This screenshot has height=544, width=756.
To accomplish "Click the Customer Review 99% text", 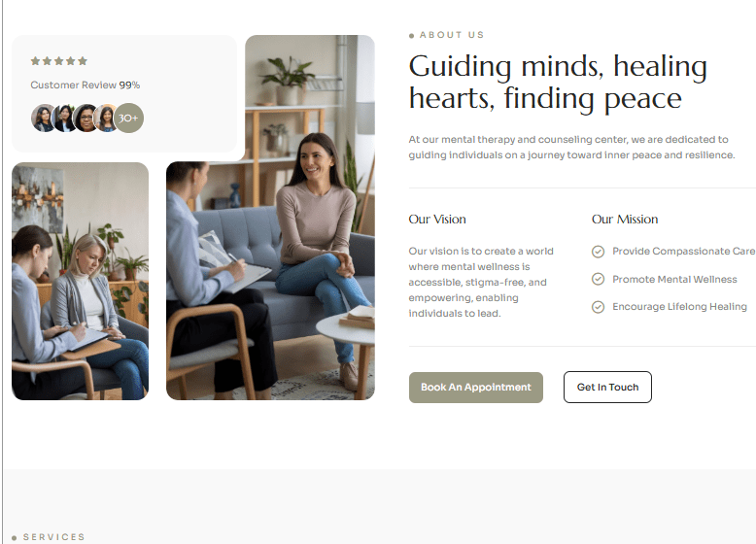I will pyautogui.click(x=86, y=85).
